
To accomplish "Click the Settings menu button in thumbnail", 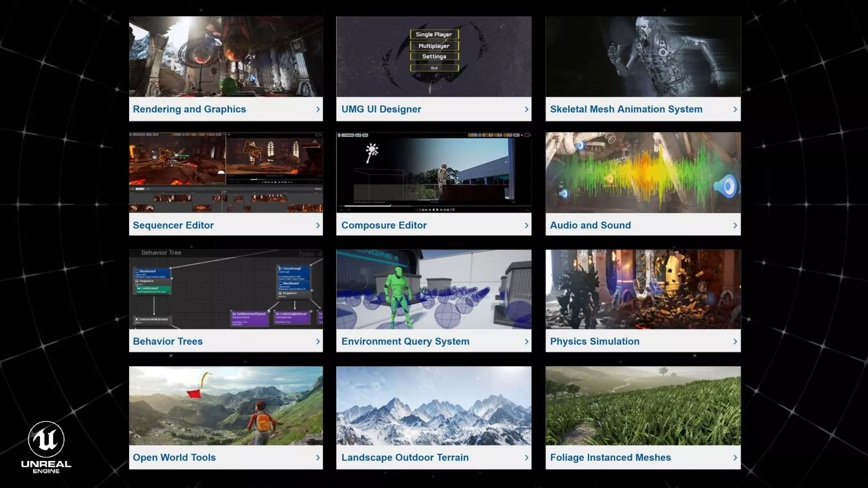I will coord(434,56).
